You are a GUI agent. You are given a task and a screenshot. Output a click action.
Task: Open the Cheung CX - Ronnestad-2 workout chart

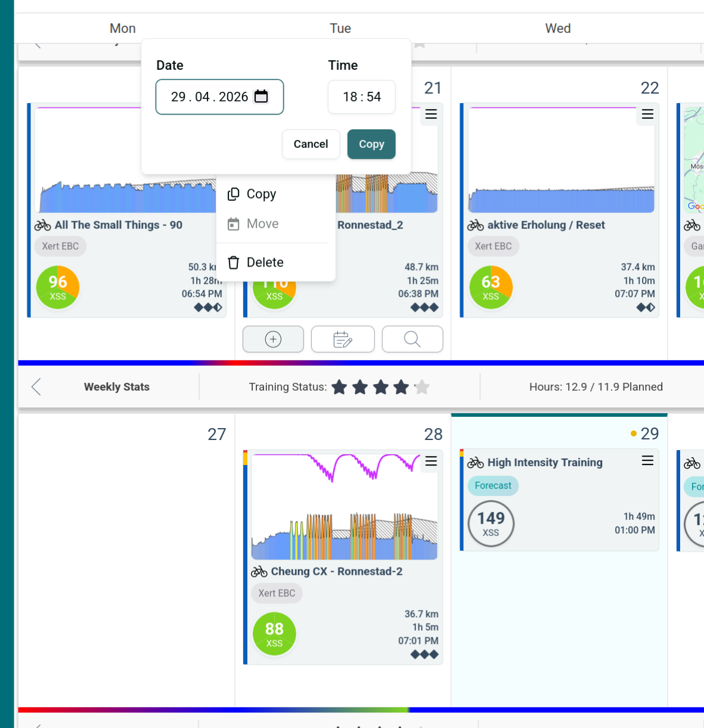pyautogui.click(x=344, y=508)
